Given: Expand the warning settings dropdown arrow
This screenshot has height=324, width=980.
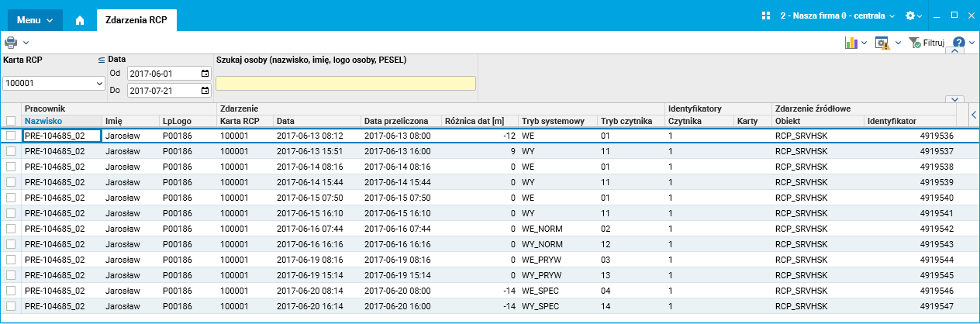Looking at the screenshot, I should 898,43.
